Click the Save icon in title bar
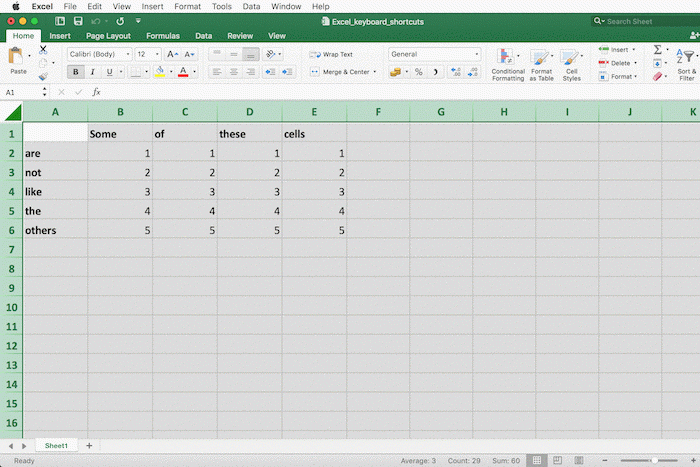700x467 pixels. tap(78, 20)
